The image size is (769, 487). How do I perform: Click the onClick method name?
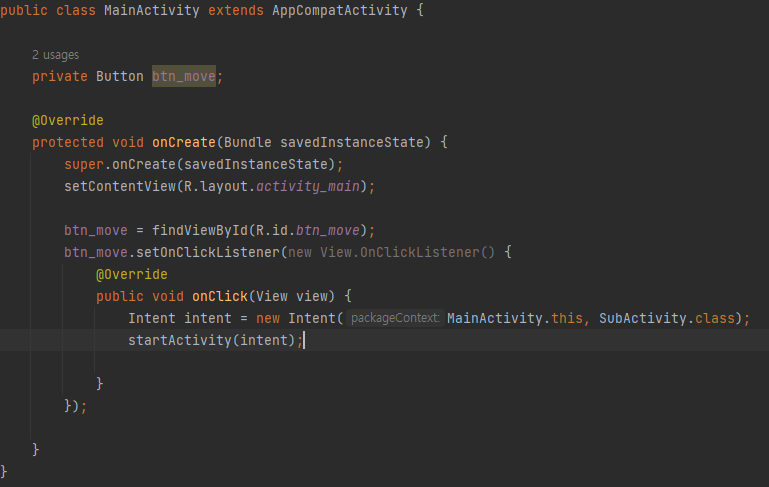[220, 296]
